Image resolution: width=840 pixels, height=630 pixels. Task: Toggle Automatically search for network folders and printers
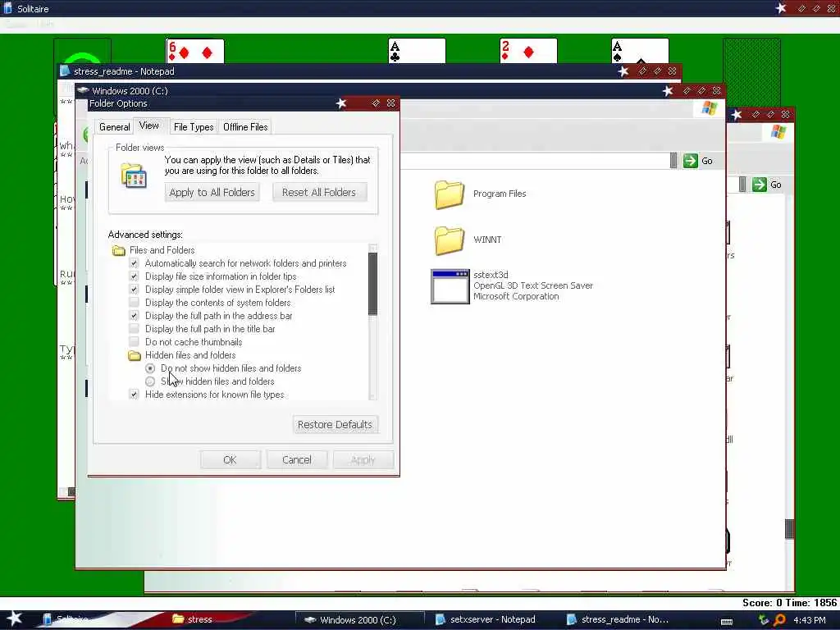point(134,263)
